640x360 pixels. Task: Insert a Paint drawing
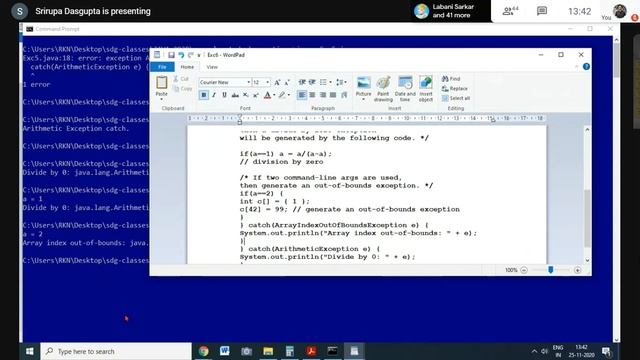point(383,89)
